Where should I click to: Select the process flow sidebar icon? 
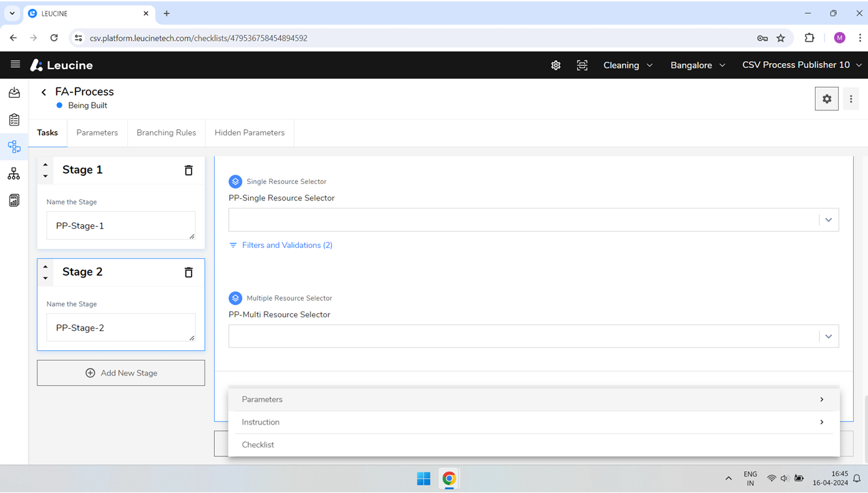pos(14,147)
